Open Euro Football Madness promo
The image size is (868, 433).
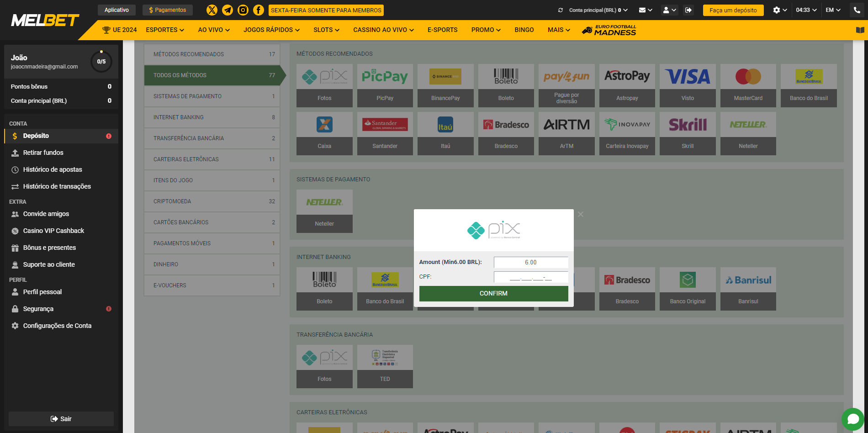tap(609, 30)
